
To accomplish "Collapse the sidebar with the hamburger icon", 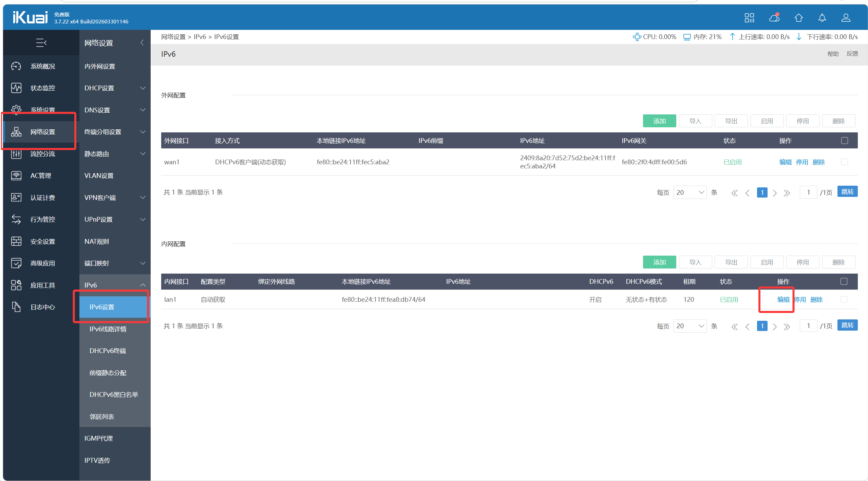I will [x=41, y=43].
